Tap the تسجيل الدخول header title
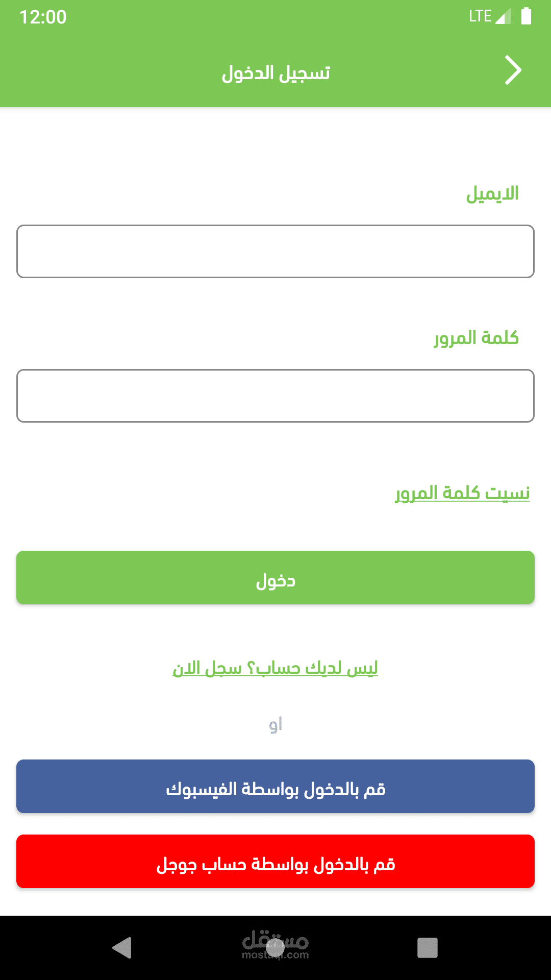This screenshot has height=980, width=551. [x=275, y=73]
